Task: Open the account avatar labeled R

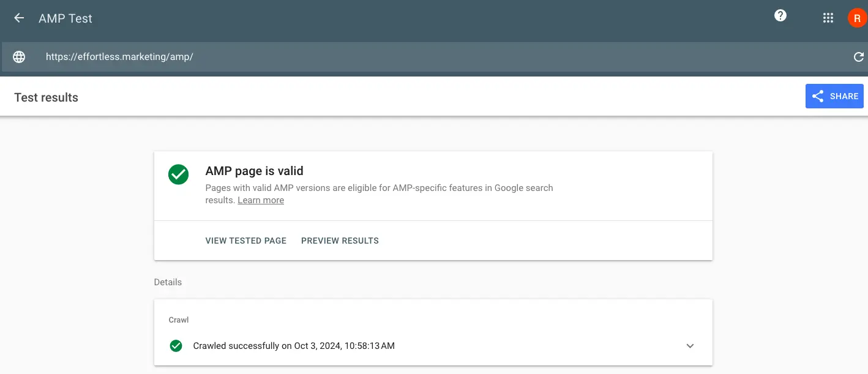Action: coord(857,18)
